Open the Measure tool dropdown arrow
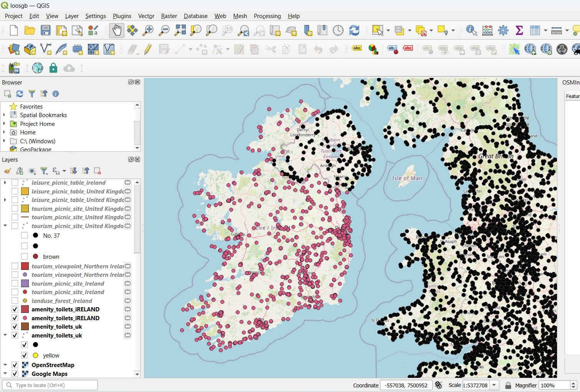580x392 pixels. [x=567, y=30]
